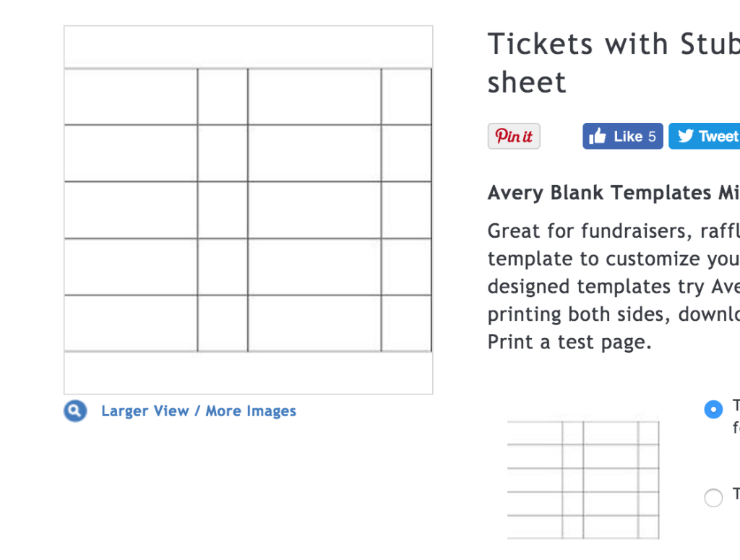Click the word sheet in the title
The image size is (740, 560).
pos(526,82)
